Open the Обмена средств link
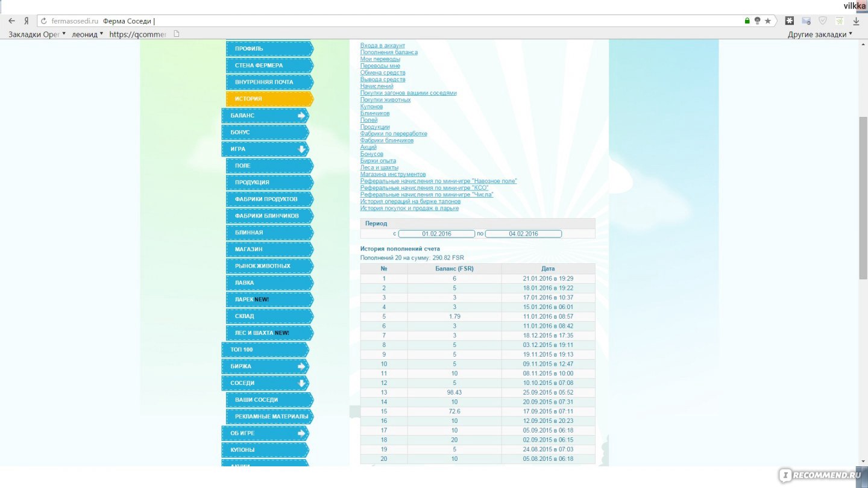The height and width of the screenshot is (488, 868). [383, 73]
